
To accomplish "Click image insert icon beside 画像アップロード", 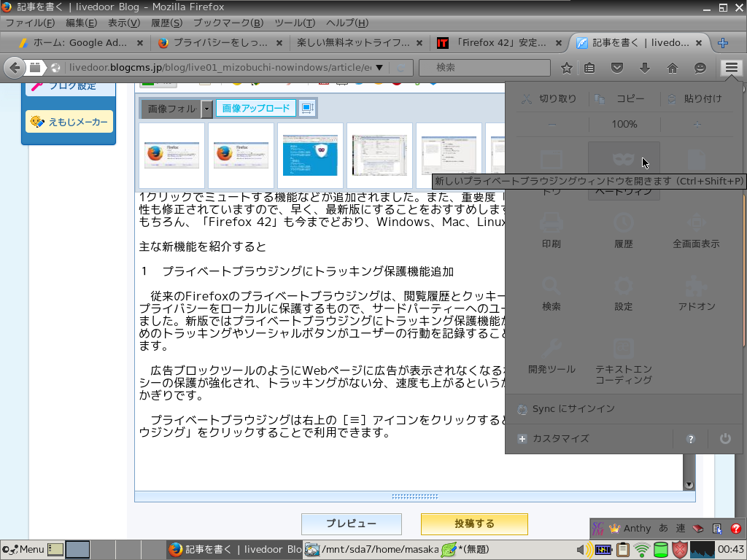I will pyautogui.click(x=307, y=108).
